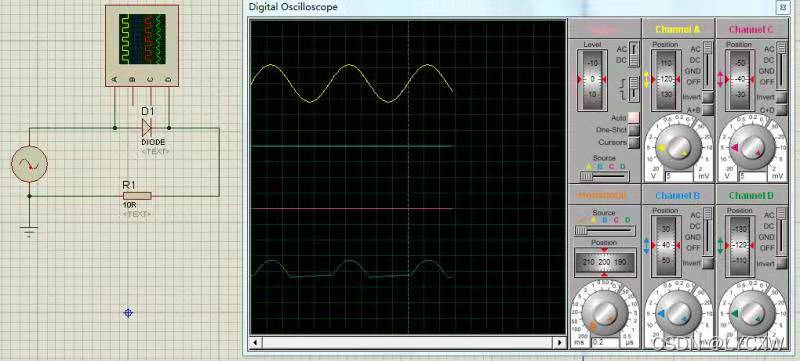
Task: Click the Channel D coupling mode slider
Action: click(x=781, y=232)
